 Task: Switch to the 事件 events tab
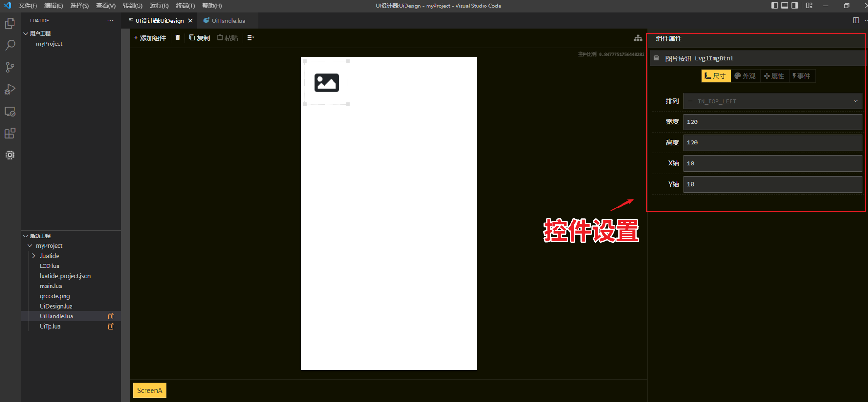point(802,76)
